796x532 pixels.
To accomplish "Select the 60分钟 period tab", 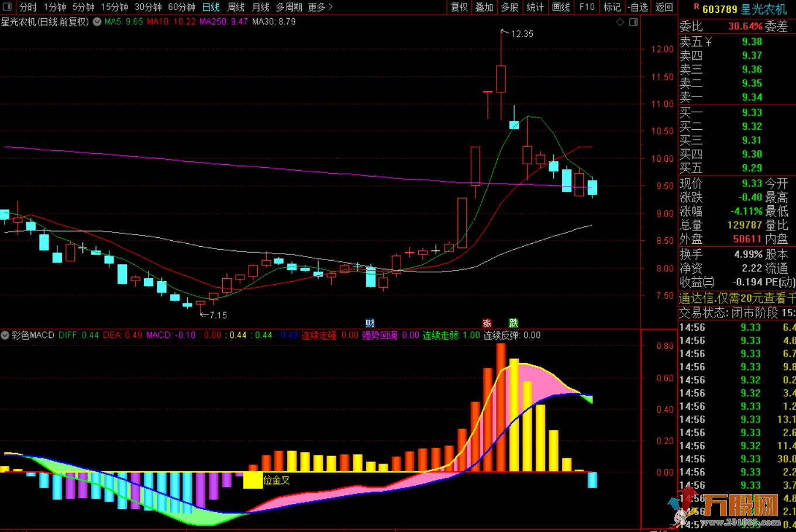I will click(x=182, y=7).
